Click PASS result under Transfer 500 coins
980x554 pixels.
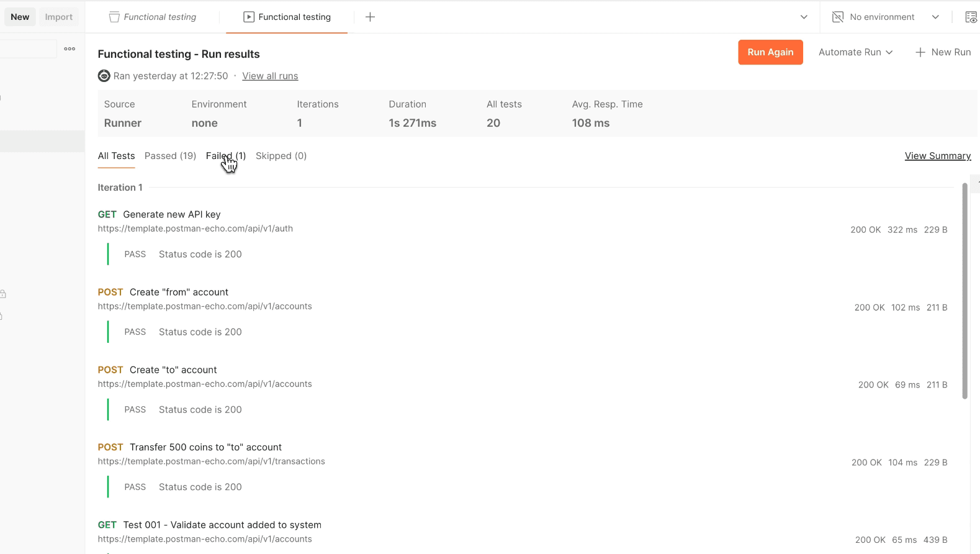click(135, 487)
